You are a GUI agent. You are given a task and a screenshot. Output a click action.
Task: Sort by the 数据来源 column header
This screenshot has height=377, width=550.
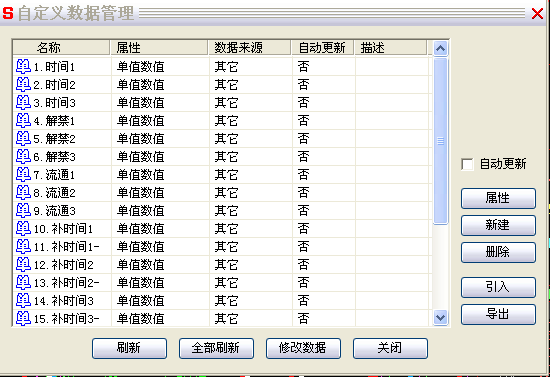250,48
